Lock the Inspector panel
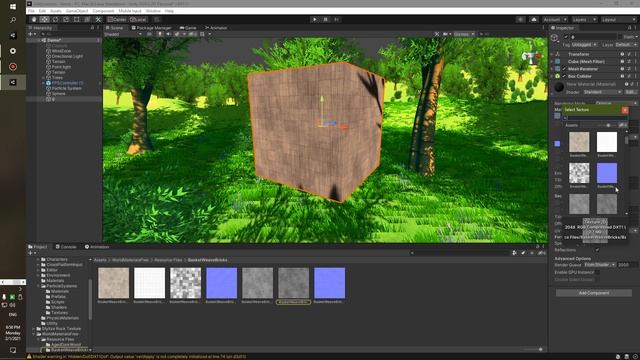This screenshot has width=640, height=360. click(629, 28)
